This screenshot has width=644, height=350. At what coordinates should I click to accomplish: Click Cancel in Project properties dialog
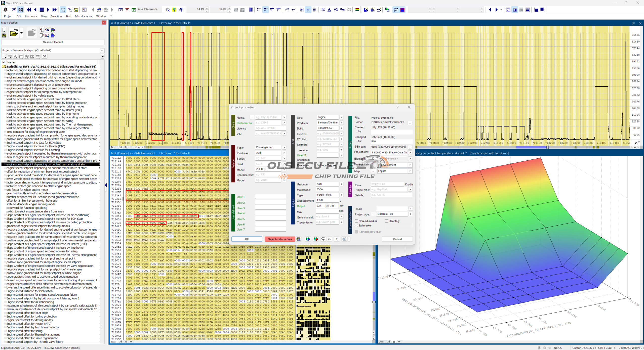397,239
